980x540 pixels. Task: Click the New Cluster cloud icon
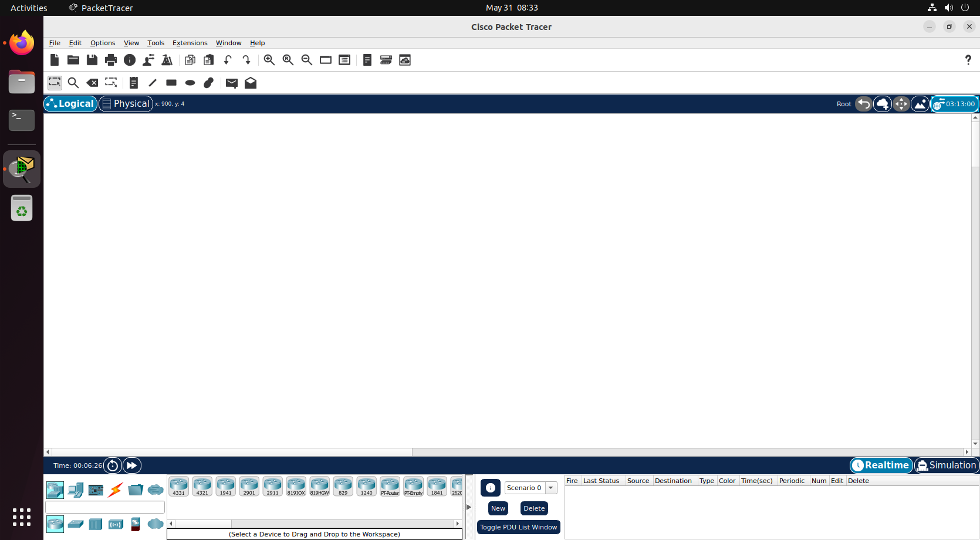tap(883, 104)
